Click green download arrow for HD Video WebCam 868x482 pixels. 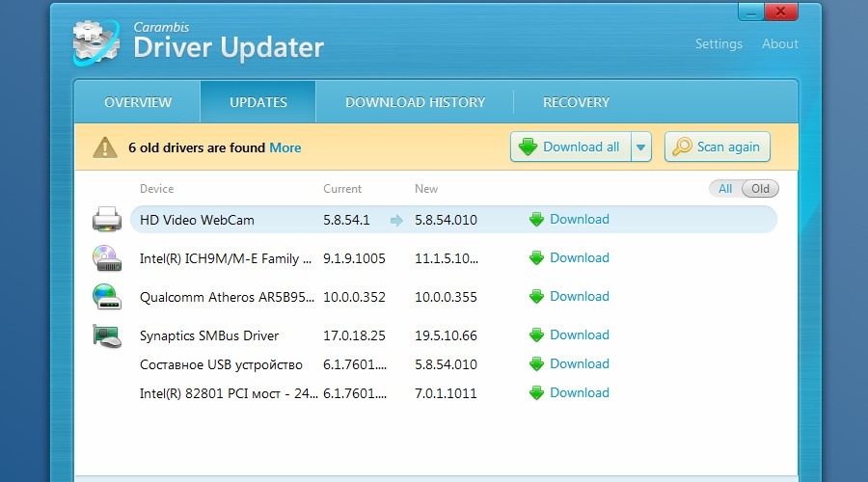(x=536, y=220)
